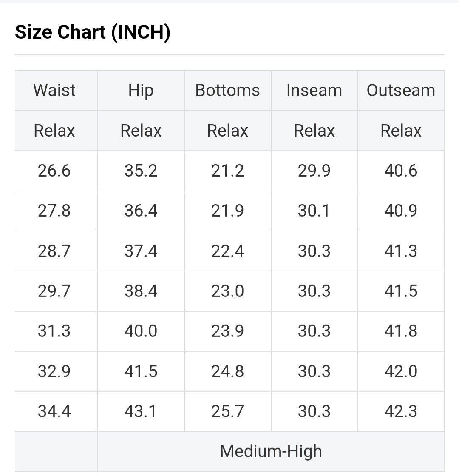The image size is (459, 476).
Task: Click outseam value 41.5 cell
Action: tap(401, 291)
